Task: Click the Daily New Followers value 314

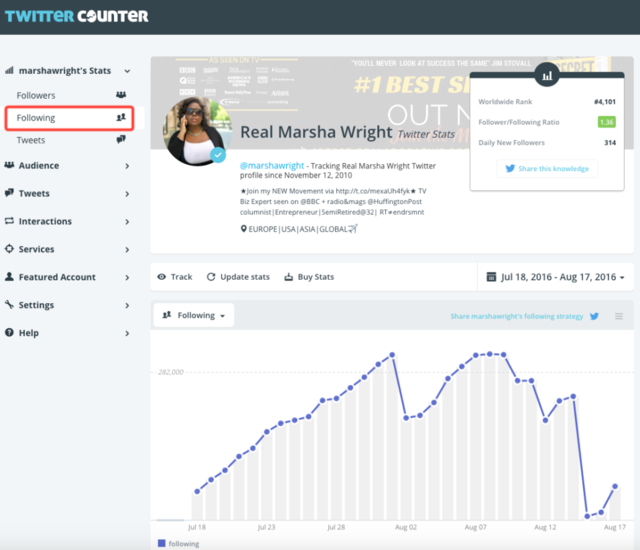Action: click(x=610, y=142)
